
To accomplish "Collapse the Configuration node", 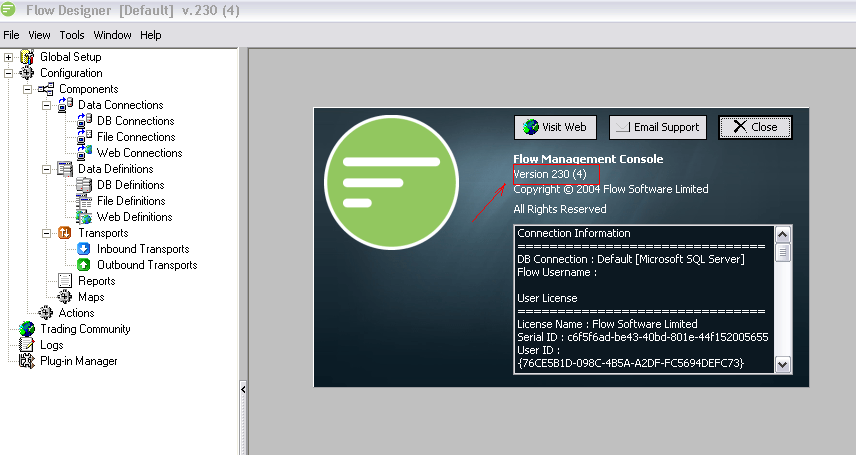I will click(x=8, y=73).
